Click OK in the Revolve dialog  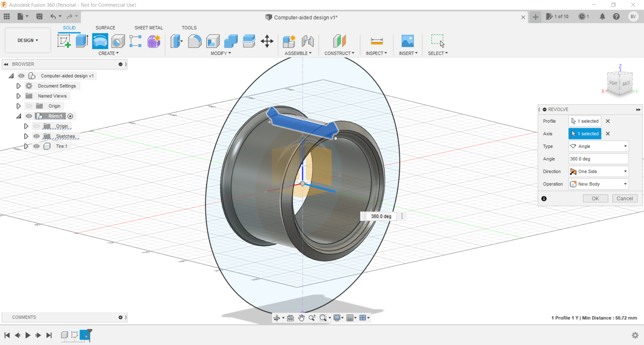595,198
